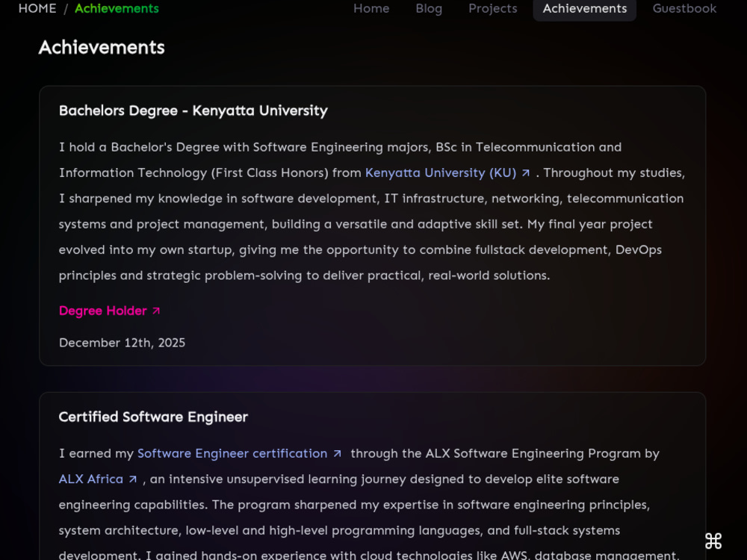Open the Guestbook tab
Image resolution: width=747 pixels, height=560 pixels.
coord(684,8)
